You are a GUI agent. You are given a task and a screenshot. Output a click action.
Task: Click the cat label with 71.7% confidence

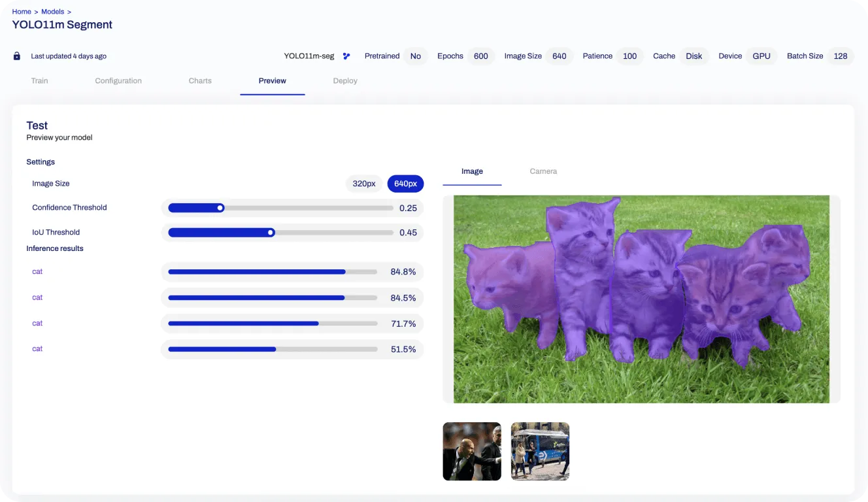[x=37, y=324]
